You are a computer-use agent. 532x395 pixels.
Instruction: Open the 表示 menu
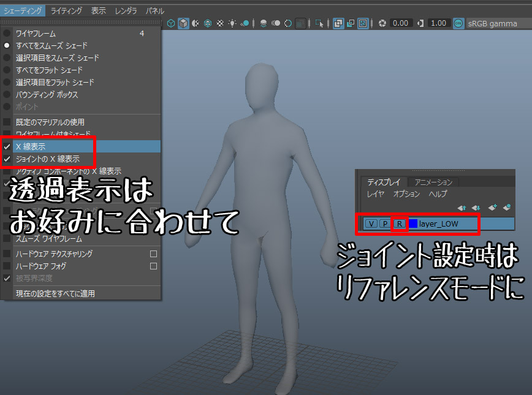point(99,11)
